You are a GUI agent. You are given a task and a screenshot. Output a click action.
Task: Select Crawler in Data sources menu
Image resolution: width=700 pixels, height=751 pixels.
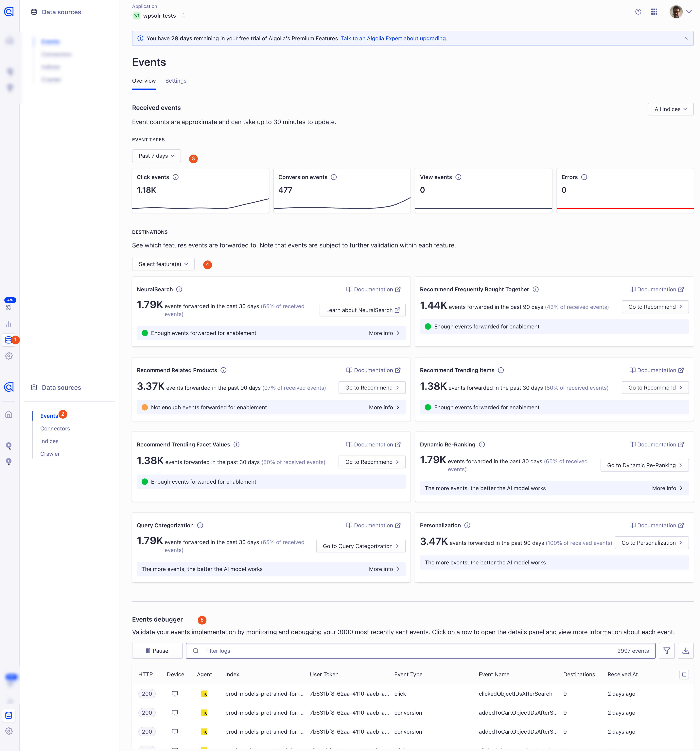click(50, 454)
